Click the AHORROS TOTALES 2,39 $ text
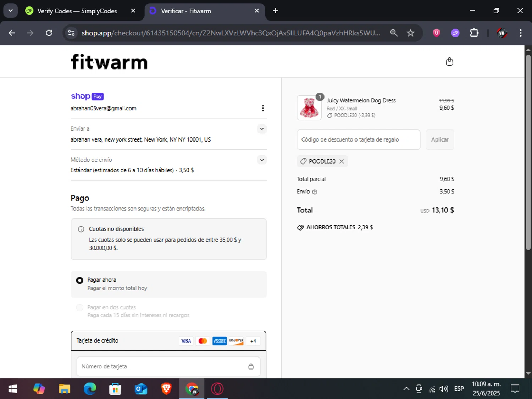The width and height of the screenshot is (532, 399). coord(340,227)
